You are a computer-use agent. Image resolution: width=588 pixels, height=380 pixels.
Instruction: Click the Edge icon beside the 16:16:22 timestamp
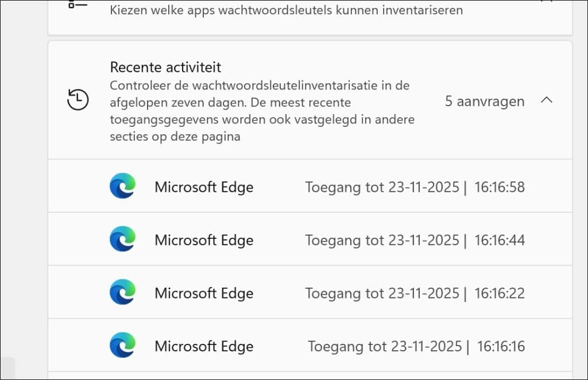point(121,293)
